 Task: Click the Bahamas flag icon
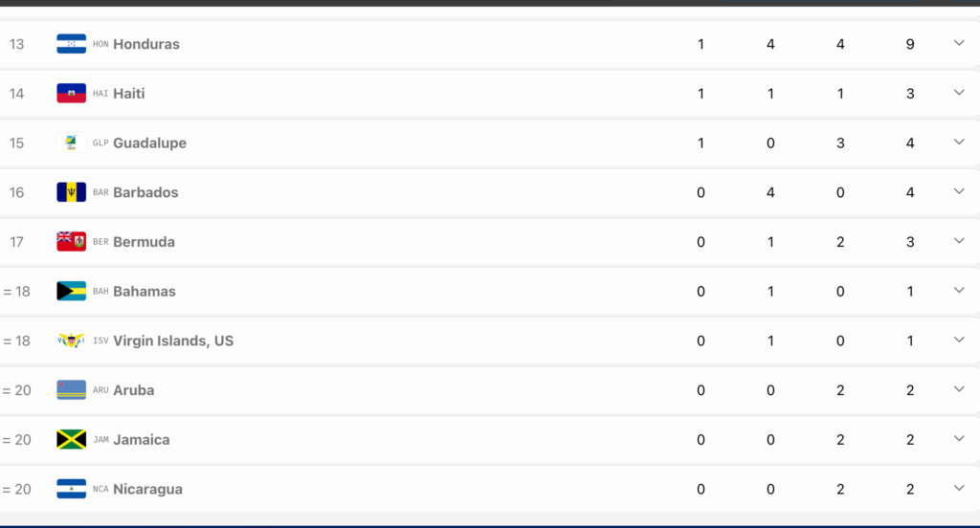(71, 291)
